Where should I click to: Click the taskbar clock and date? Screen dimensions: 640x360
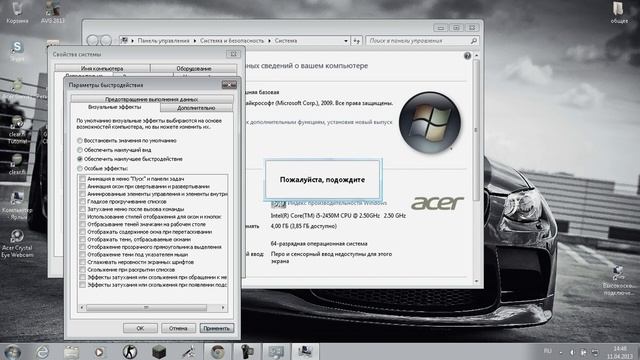pyautogui.click(x=620, y=352)
